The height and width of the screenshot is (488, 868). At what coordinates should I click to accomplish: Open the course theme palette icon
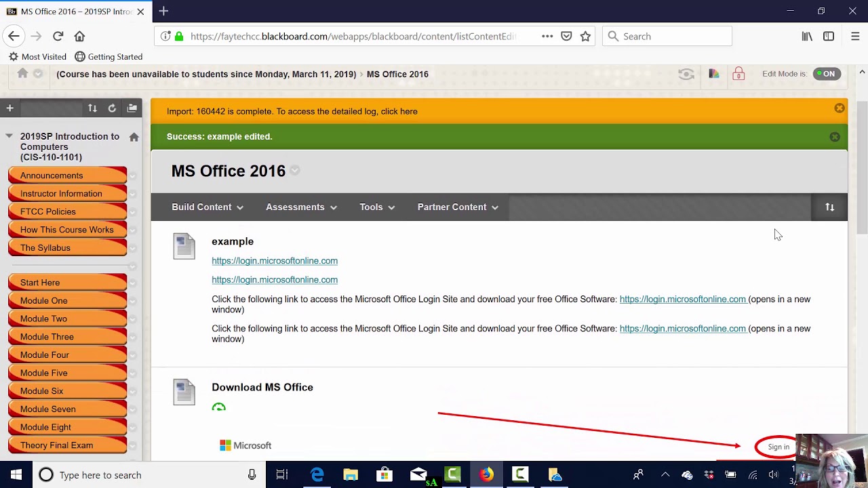pos(713,74)
